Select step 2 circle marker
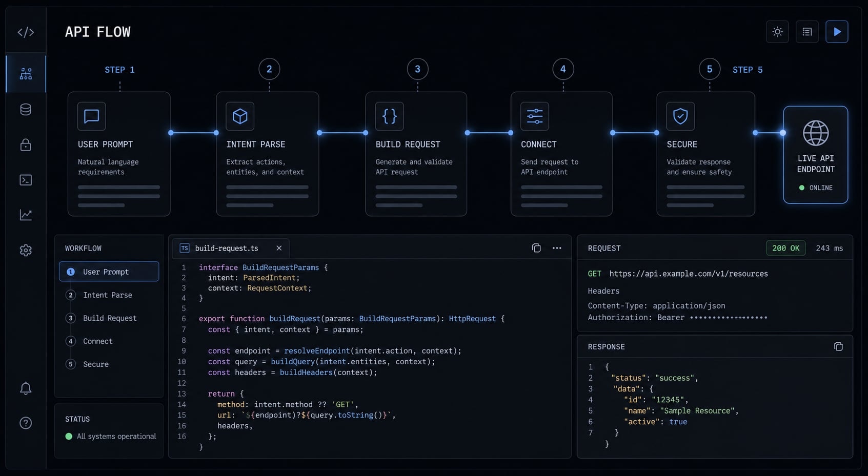Viewport: 868px width, 476px height. (269, 69)
